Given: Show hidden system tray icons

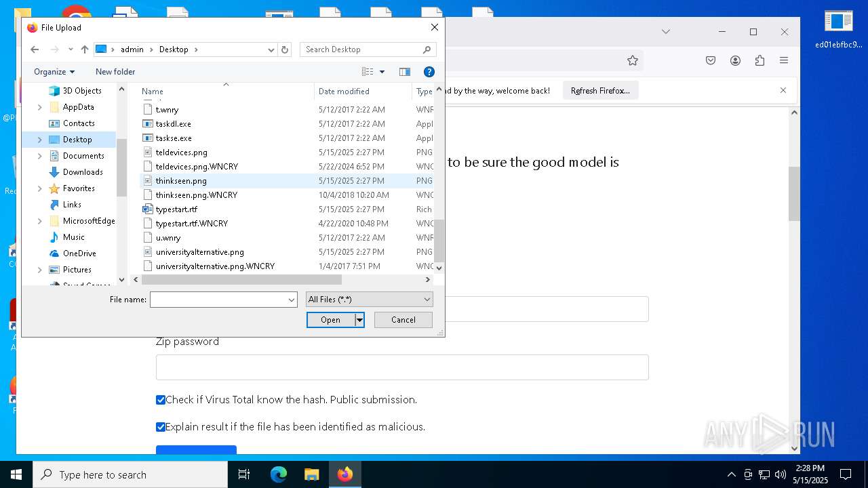Looking at the screenshot, I should point(731,474).
